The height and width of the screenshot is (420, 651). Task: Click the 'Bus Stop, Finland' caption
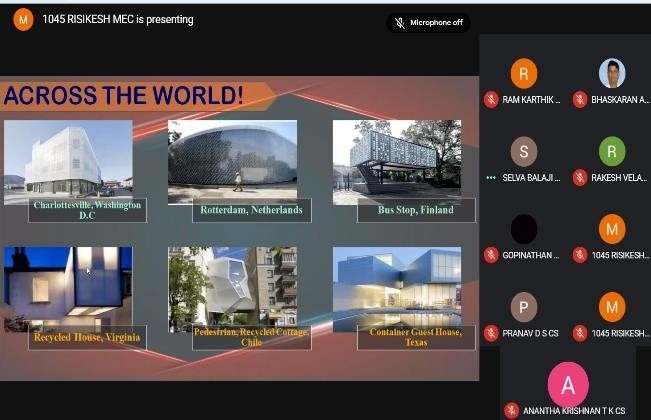coord(416,210)
